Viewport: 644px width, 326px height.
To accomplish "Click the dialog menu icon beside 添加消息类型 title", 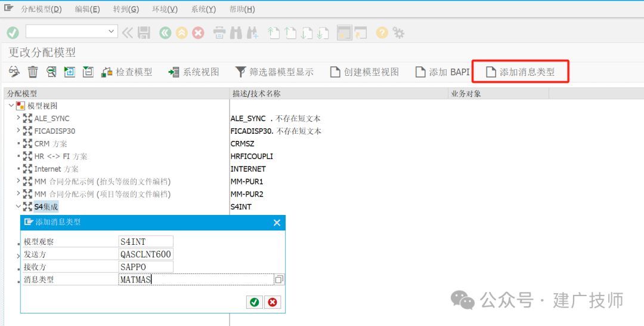I will click(29, 222).
